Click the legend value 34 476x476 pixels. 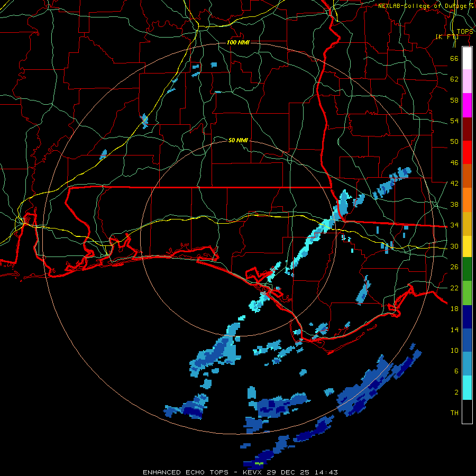454,225
